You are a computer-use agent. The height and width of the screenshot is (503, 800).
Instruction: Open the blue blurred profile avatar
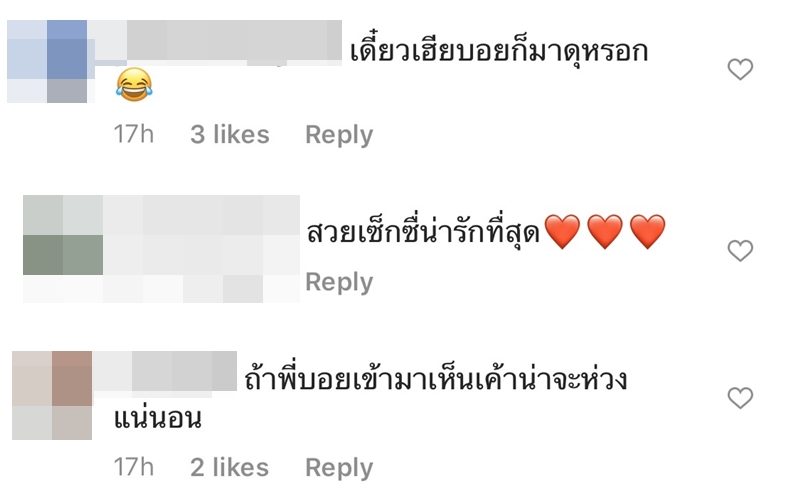[x=51, y=61]
